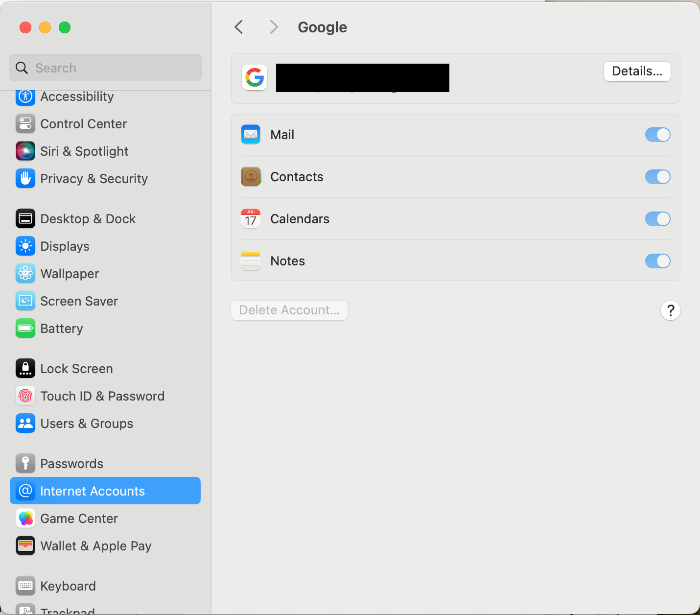Click the Lock Screen padlock icon
Screen dimensions: 700x615
[x=25, y=369]
